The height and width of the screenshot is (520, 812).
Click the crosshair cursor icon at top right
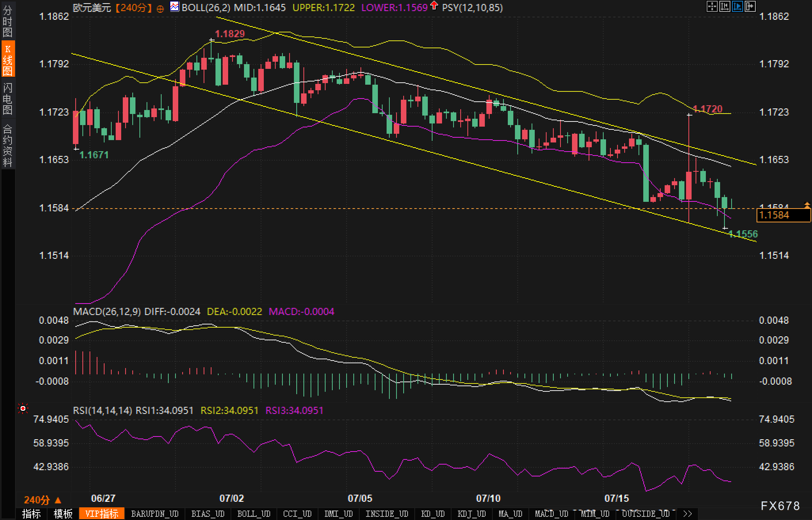(x=712, y=6)
